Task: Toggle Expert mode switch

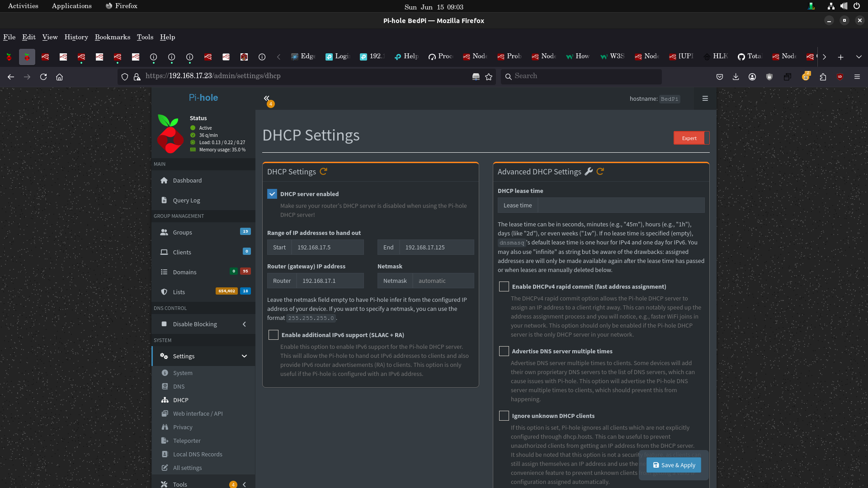Action: tap(692, 138)
